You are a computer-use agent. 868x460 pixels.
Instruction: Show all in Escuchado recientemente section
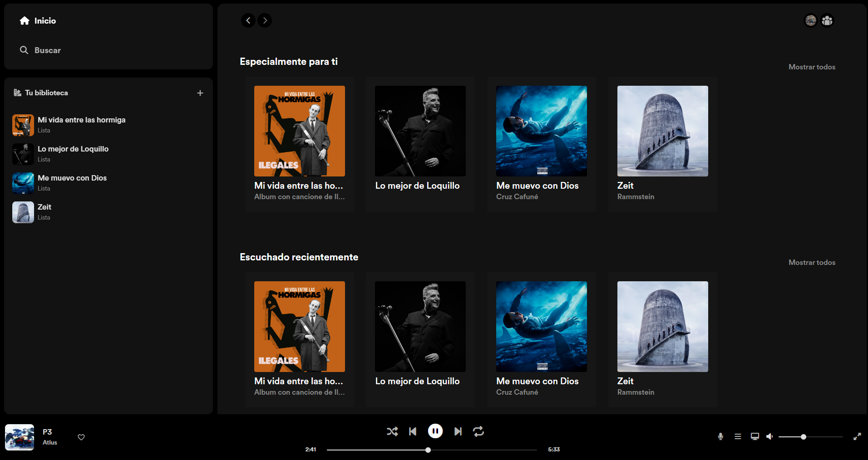click(x=812, y=263)
